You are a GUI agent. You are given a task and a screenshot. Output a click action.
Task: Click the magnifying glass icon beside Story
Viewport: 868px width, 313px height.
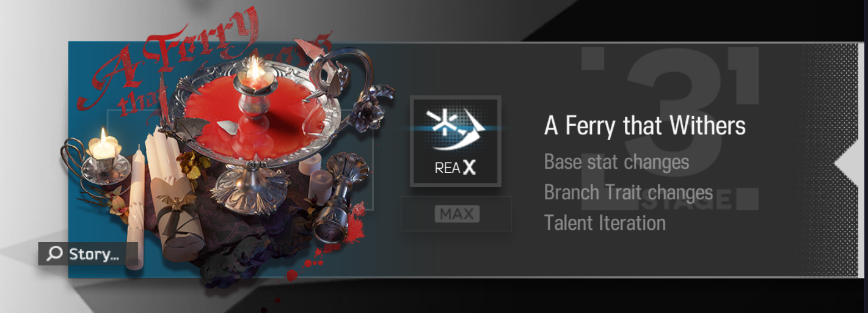point(55,254)
